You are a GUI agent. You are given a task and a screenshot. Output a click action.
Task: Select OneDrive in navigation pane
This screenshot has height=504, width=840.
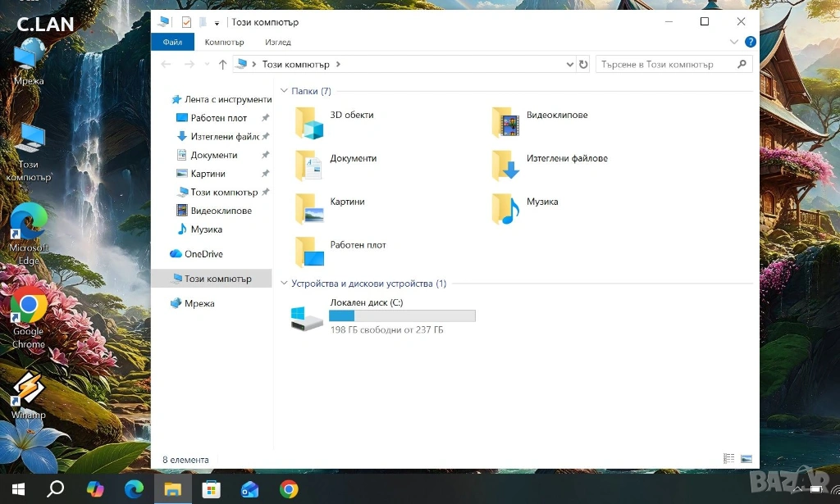(x=203, y=254)
